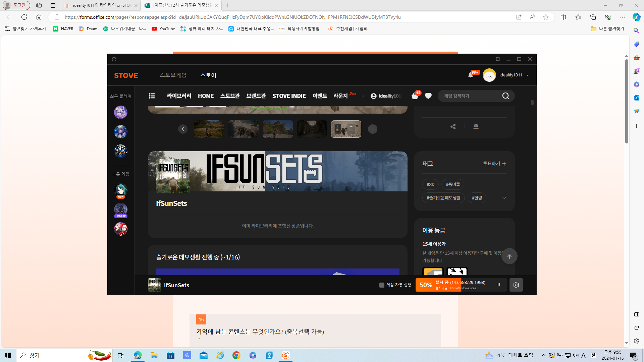Screen dimensions: 644x362
Task: Open the shopping cart with 12 items
Action: pyautogui.click(x=415, y=96)
